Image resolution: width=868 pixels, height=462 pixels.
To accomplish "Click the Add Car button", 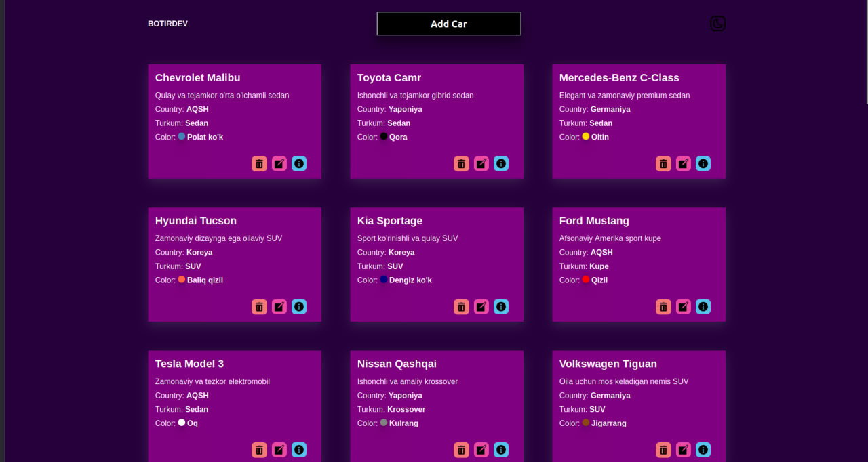I will pyautogui.click(x=449, y=24).
